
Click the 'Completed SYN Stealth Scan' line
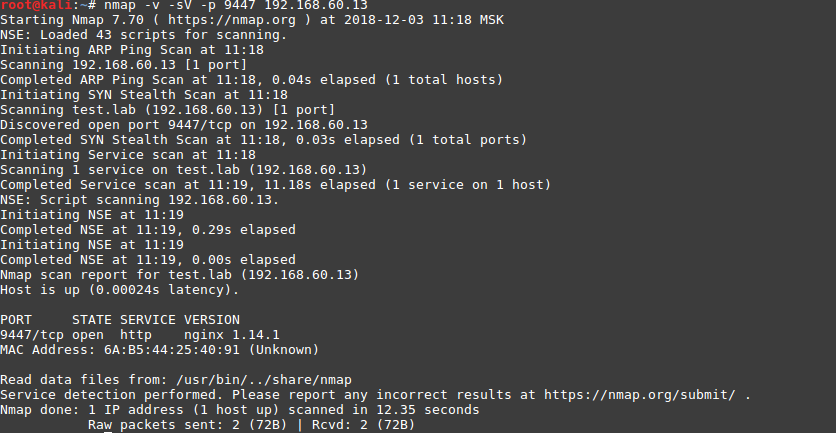[262, 139]
